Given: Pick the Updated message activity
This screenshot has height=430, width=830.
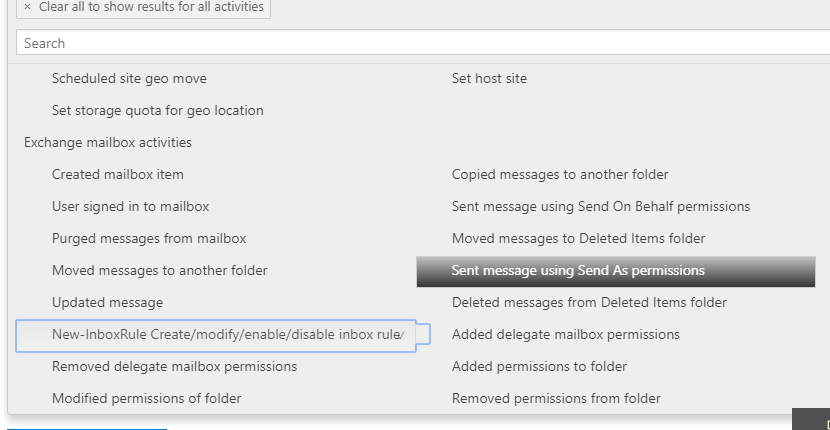Looking at the screenshot, I should tap(107, 302).
